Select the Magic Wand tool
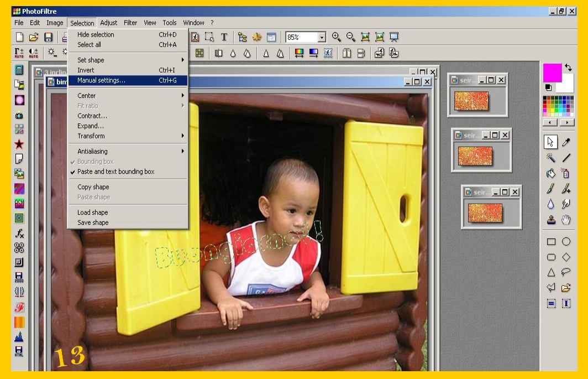The image size is (588, 379). click(551, 158)
